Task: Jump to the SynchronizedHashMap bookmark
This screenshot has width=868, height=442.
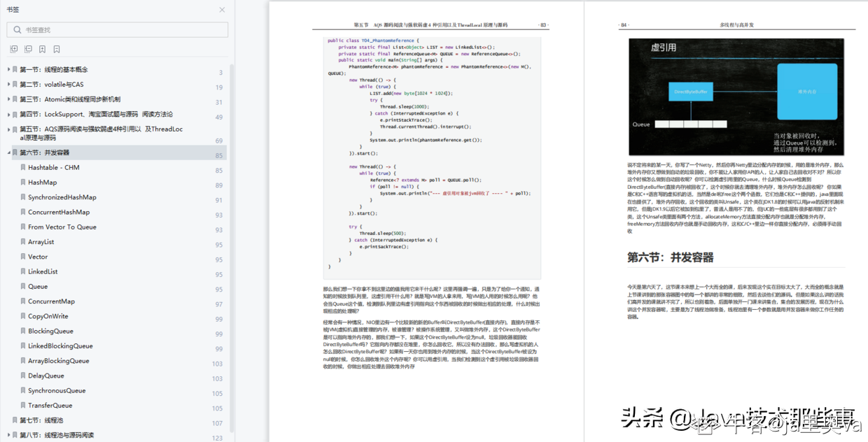Action: tap(62, 197)
